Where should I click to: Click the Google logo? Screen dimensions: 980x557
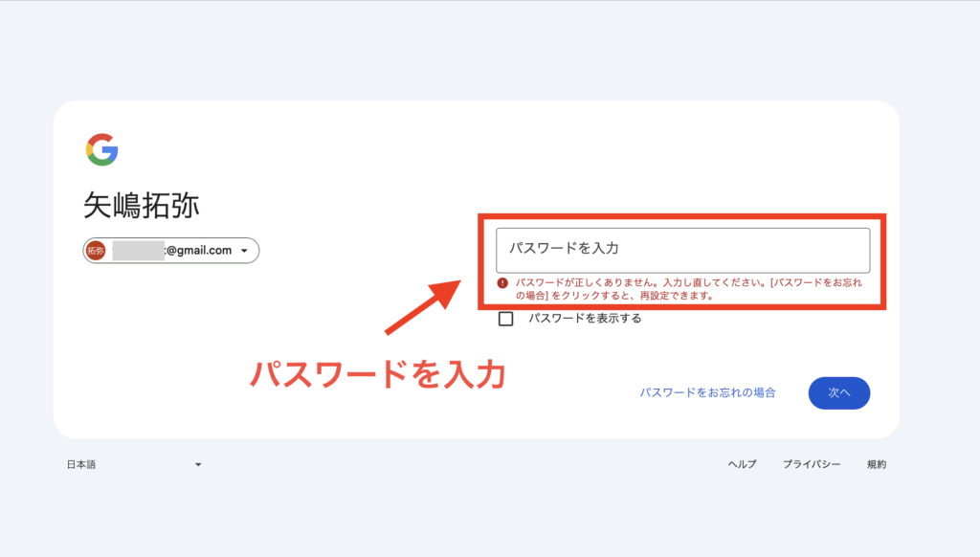[101, 149]
